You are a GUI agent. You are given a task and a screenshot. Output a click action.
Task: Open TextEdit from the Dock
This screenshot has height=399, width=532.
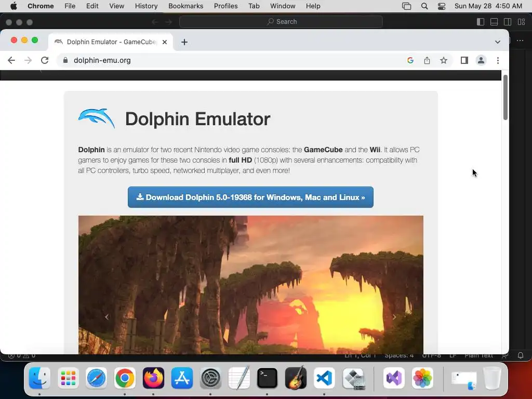239,378
